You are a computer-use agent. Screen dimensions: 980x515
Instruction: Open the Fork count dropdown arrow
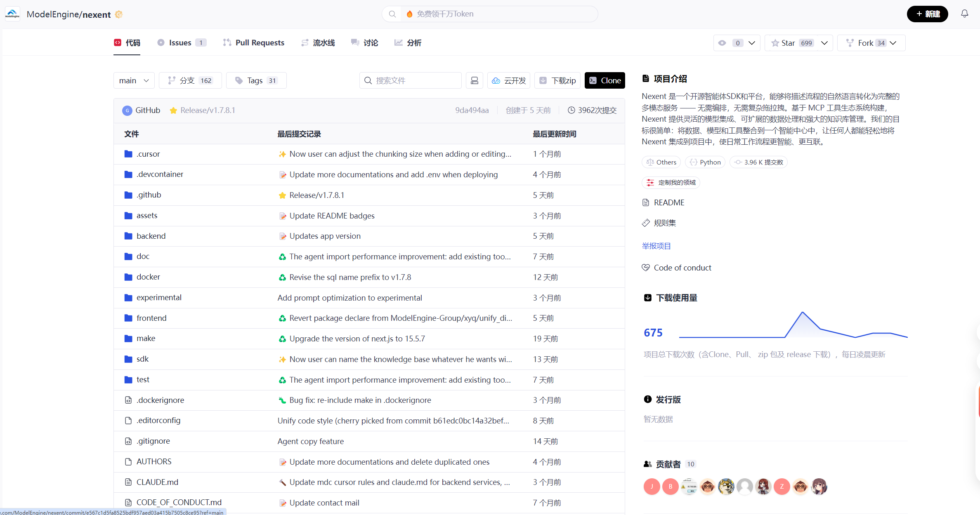tap(893, 43)
